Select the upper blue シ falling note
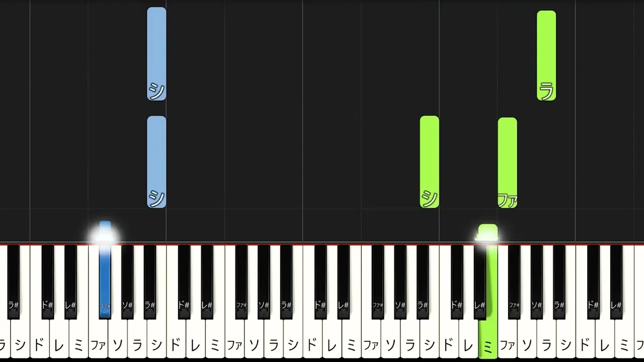 point(156,54)
